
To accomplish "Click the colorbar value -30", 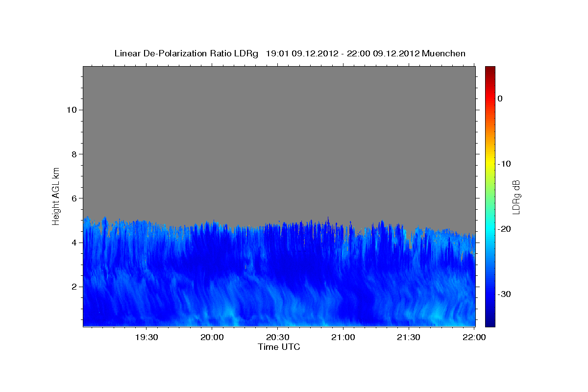I will point(504,294).
